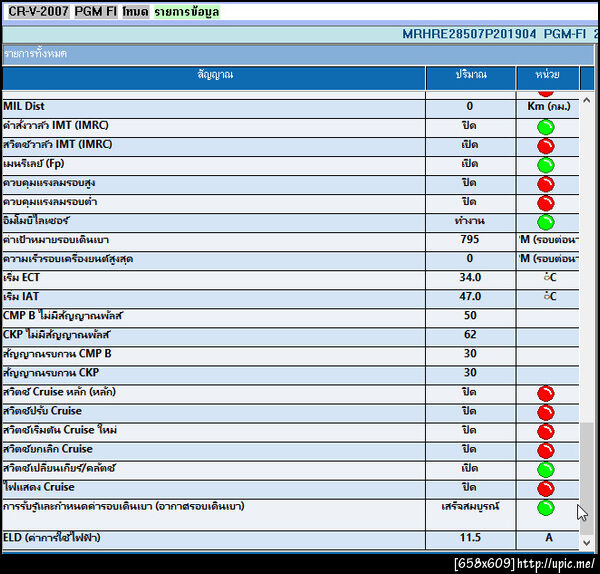Click the vertical scrollbar thumb

point(586,478)
